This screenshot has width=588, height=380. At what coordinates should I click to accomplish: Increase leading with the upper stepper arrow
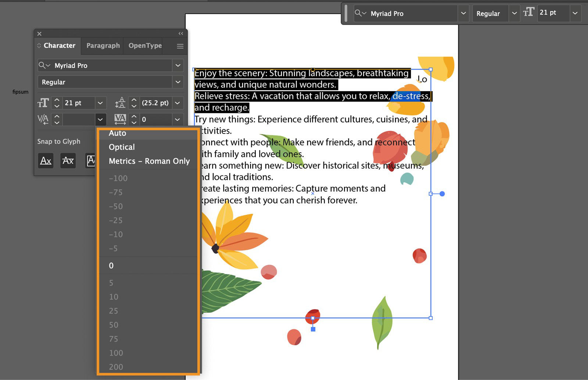(x=134, y=100)
